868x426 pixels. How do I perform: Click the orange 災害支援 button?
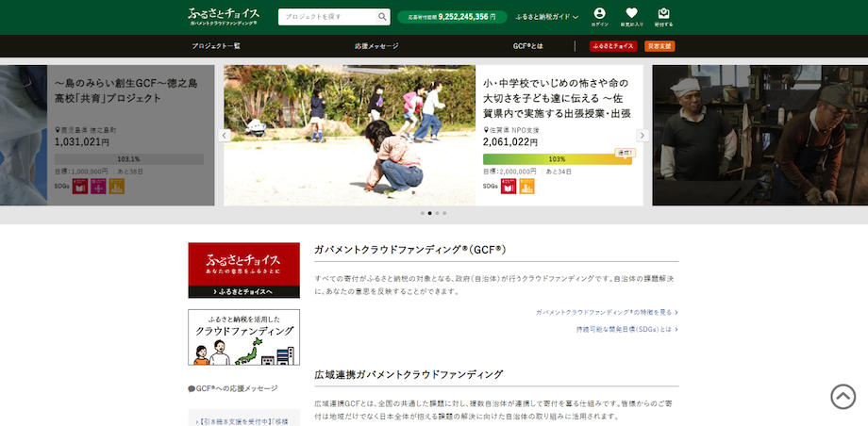[659, 46]
